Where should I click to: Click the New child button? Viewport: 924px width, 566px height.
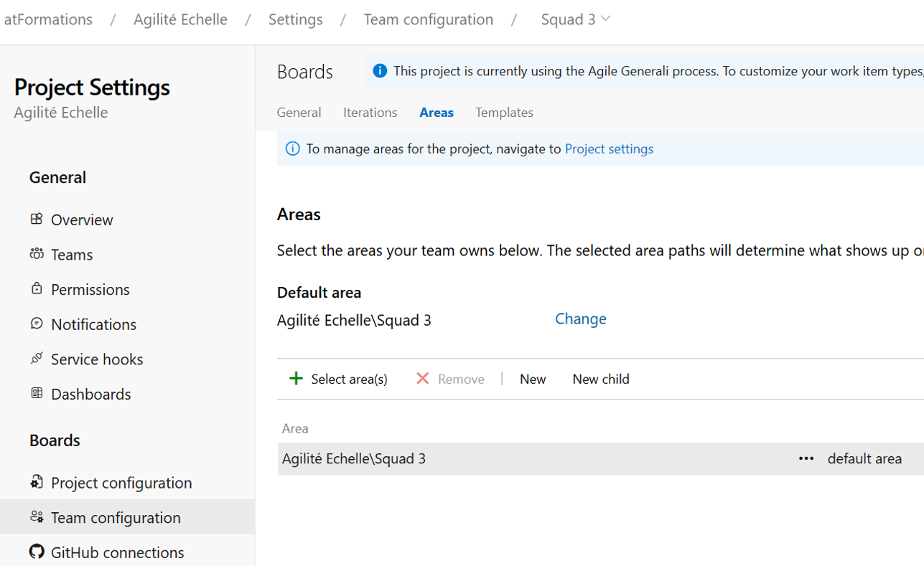pos(601,379)
